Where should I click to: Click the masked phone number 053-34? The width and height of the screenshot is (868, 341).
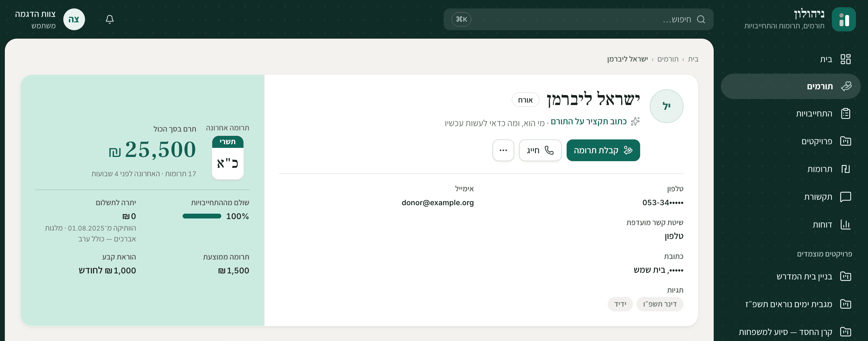[x=663, y=202]
